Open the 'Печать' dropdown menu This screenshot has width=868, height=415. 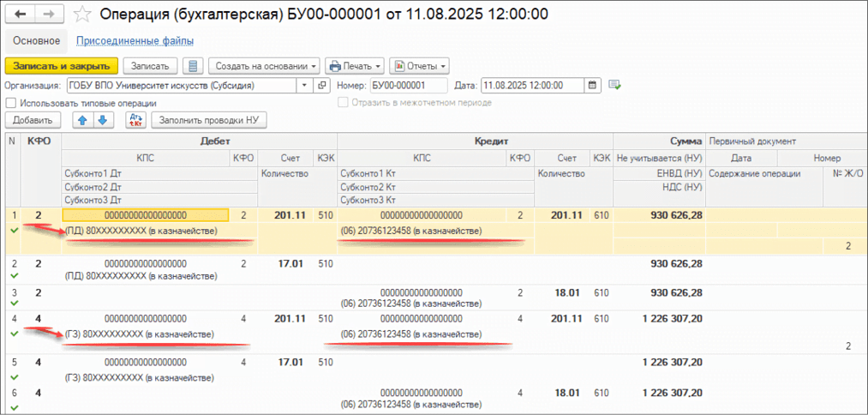point(353,66)
